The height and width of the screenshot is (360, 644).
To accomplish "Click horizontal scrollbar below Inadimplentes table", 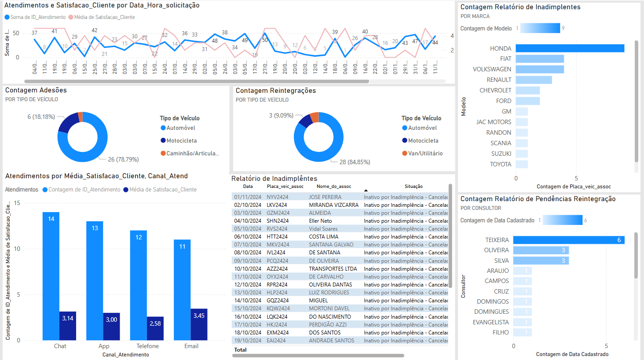I will [x=318, y=356].
